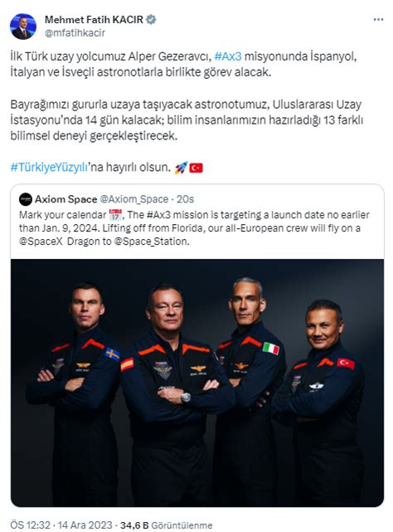This screenshot has width=393, height=532.
Task: Open Axiom Space account name in quote
Action: coord(65,199)
